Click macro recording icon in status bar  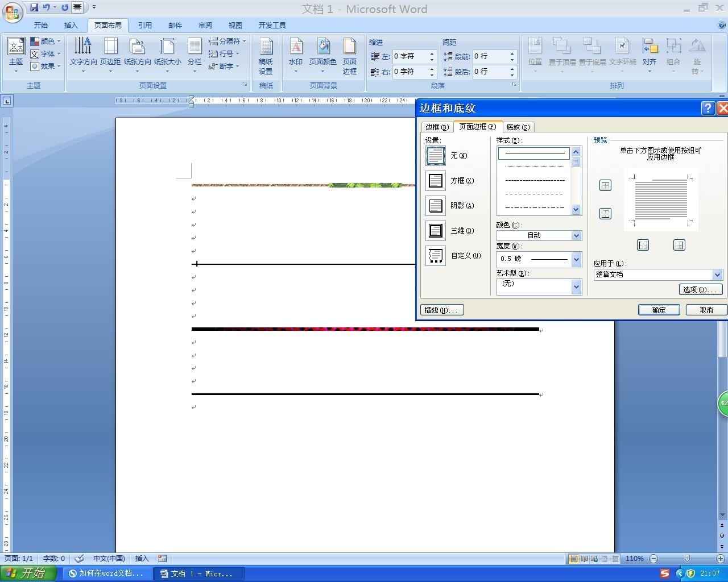(x=163, y=559)
